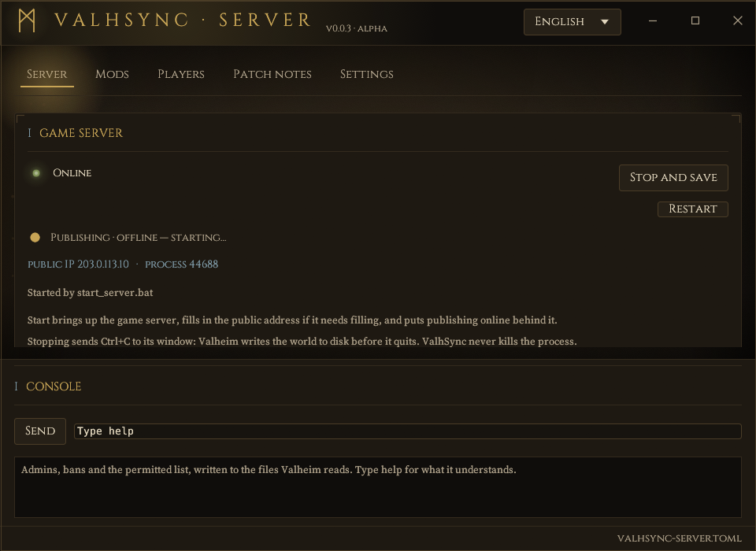Viewport: 756px width, 551px height.
Task: Click the v0.0.3 alpha version label
Action: tap(356, 28)
